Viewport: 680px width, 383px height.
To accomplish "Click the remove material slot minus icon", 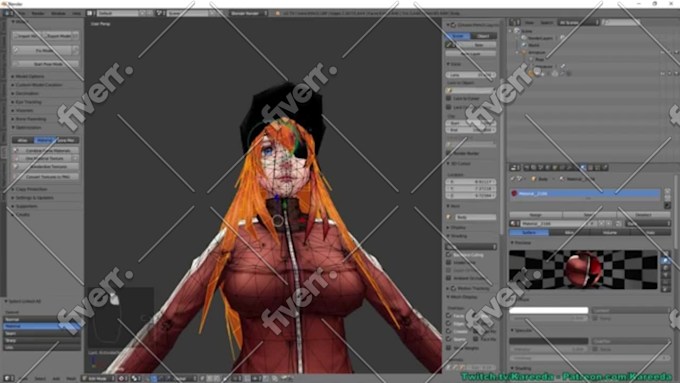I will pyautogui.click(x=667, y=197).
